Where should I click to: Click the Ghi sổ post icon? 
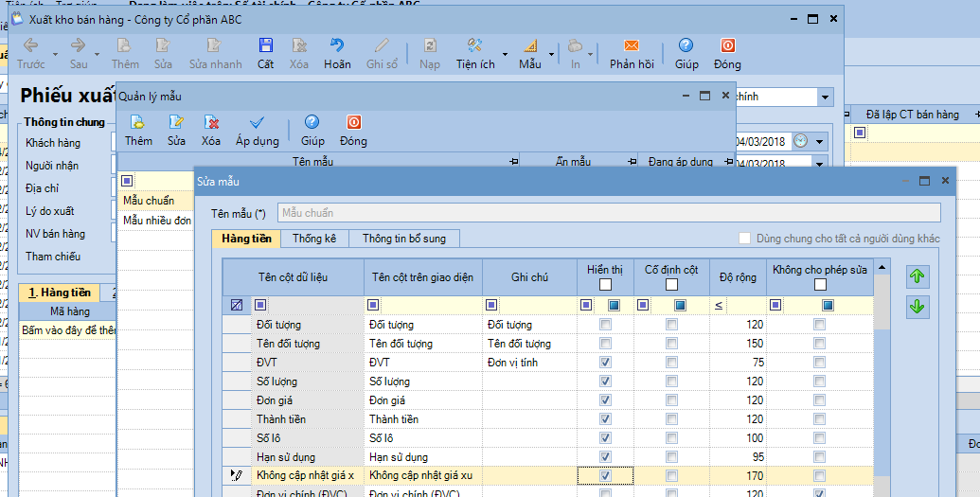(382, 45)
